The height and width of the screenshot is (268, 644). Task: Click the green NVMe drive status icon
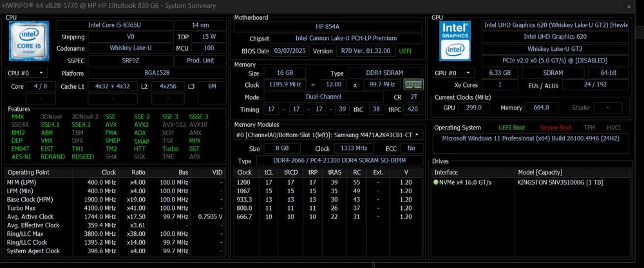click(436, 182)
